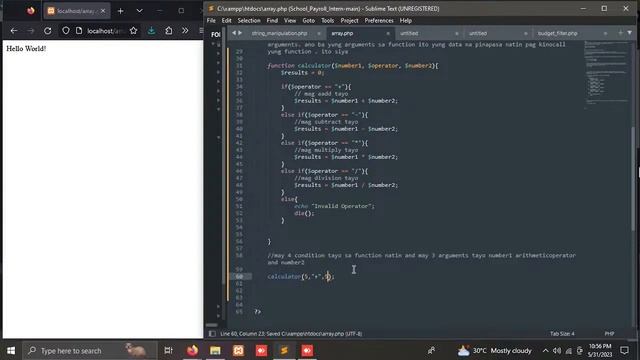Image resolution: width=640 pixels, height=360 pixels.
Task: Go to next tab with right arrow
Action: pos(240,33)
